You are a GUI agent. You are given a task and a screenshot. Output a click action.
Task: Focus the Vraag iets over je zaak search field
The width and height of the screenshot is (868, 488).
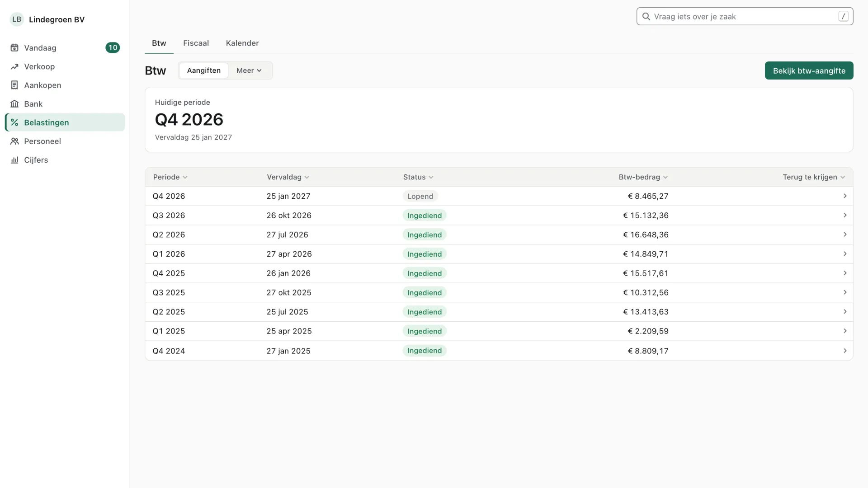(x=745, y=16)
